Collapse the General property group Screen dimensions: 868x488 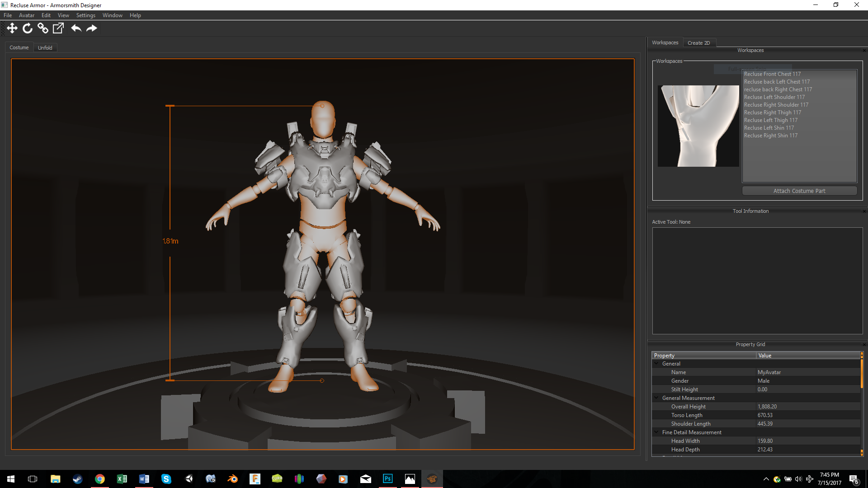pos(656,363)
